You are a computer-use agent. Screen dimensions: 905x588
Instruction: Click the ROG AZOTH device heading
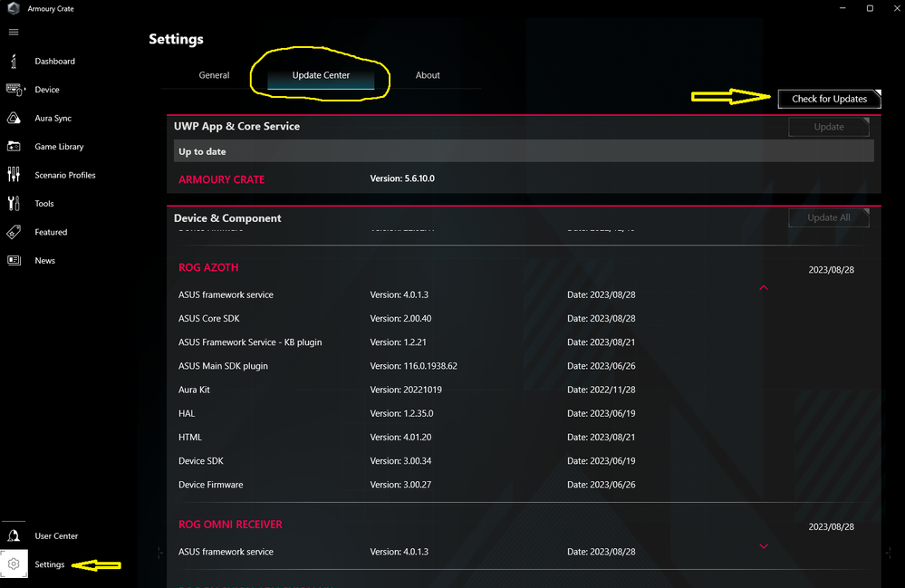pos(208,268)
